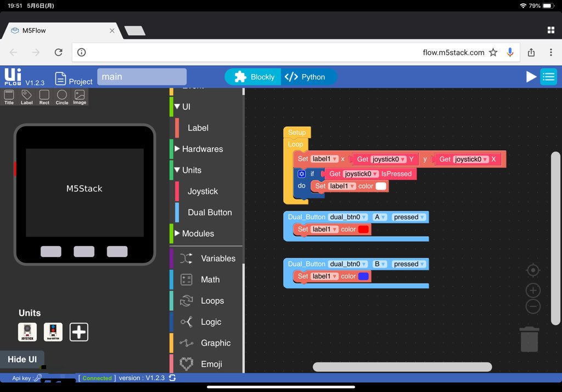Add a Label element to UI
This screenshot has width=562, height=392.
point(26,97)
